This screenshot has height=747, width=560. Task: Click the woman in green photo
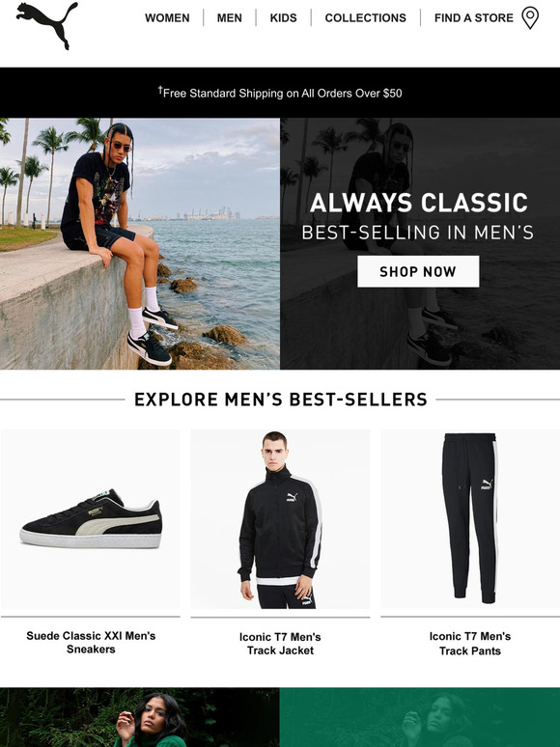(x=140, y=717)
